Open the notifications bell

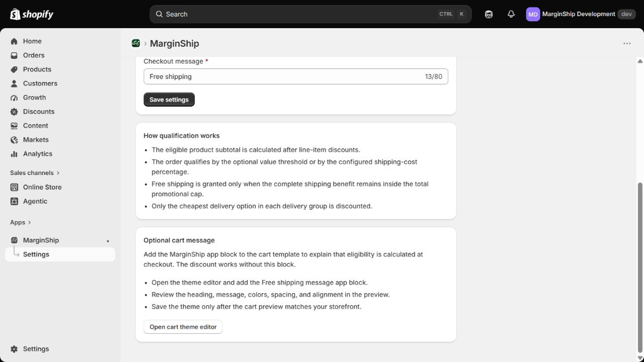point(511,14)
